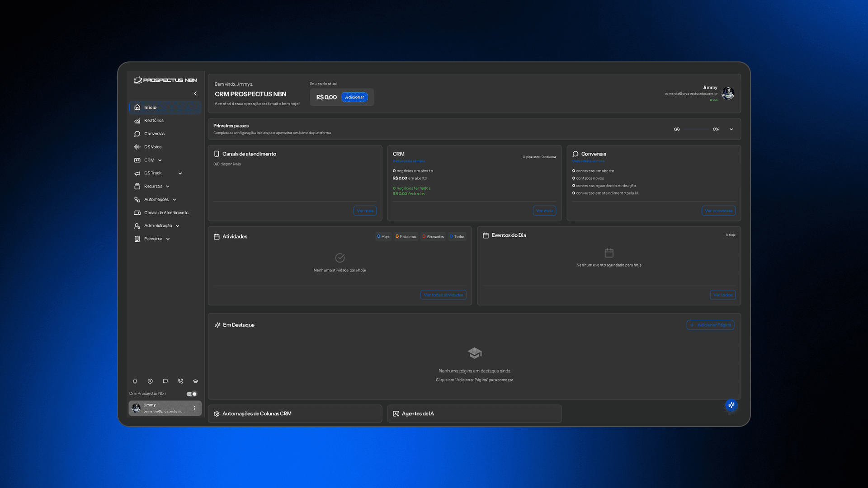The width and height of the screenshot is (868, 488).
Task: Click the blue AI sparkle floating button
Action: [x=731, y=405]
